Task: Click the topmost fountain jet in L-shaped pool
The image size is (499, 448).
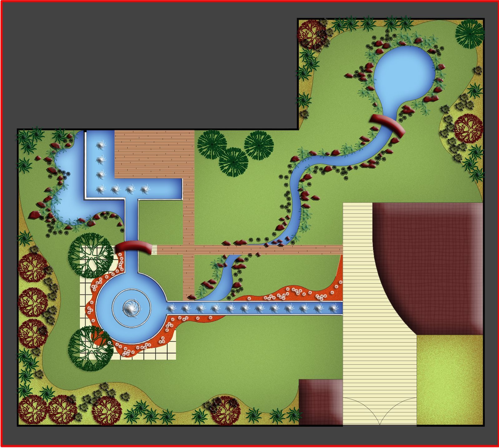Action: (x=100, y=145)
